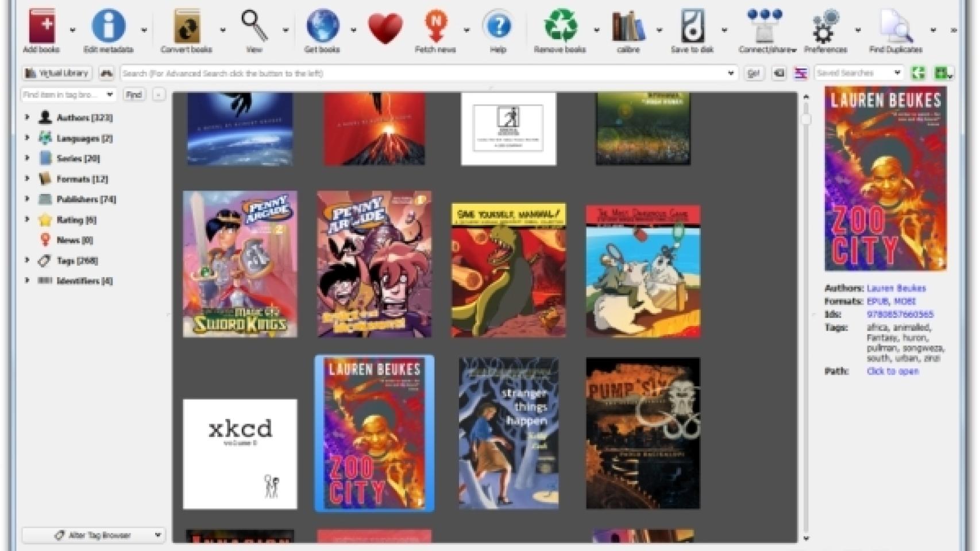Open the Lauren Beukes author link
This screenshot has height=551, width=980.
click(896, 288)
